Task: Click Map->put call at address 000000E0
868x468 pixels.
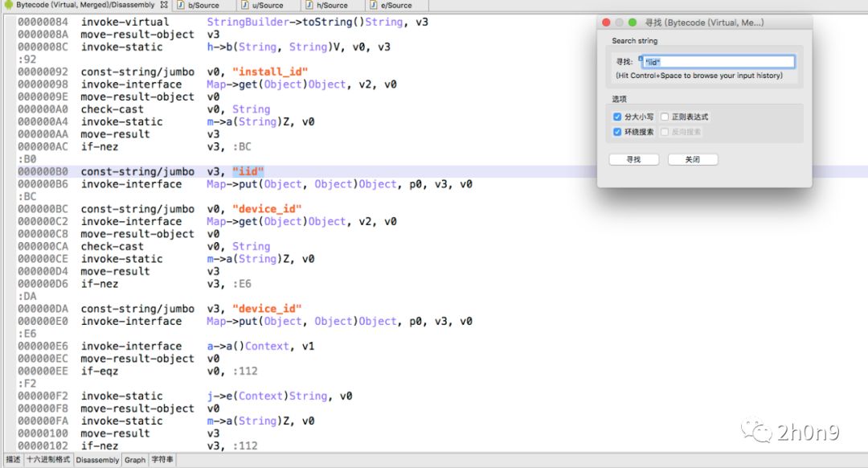Action: point(302,321)
